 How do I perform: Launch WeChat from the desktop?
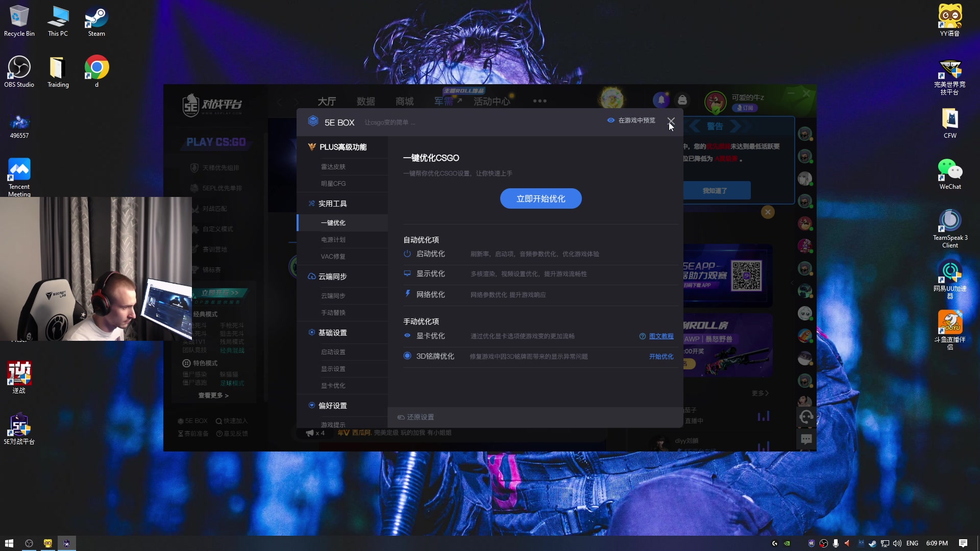[950, 173]
